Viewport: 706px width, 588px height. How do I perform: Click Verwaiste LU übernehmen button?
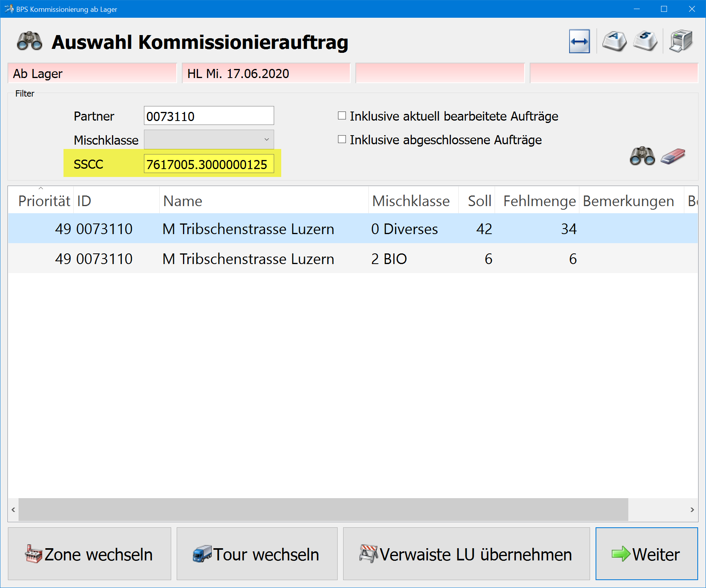tap(466, 554)
